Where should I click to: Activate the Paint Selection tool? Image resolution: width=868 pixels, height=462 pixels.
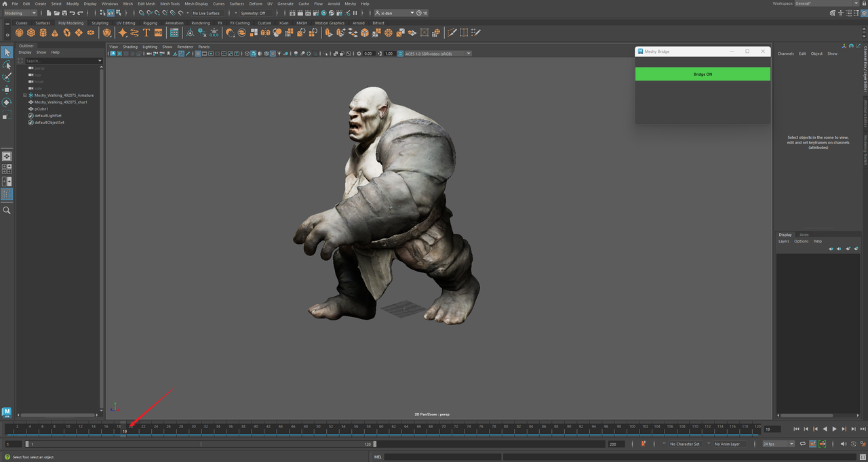(7, 77)
